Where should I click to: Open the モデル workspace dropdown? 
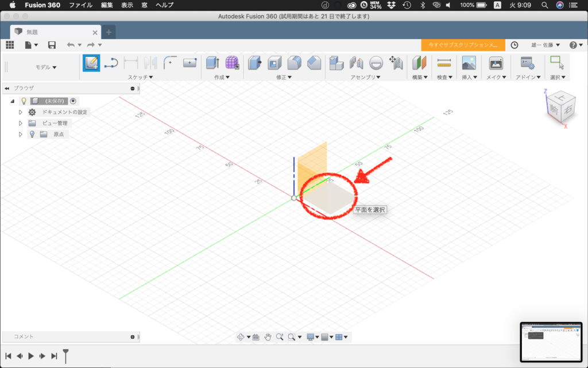point(46,67)
